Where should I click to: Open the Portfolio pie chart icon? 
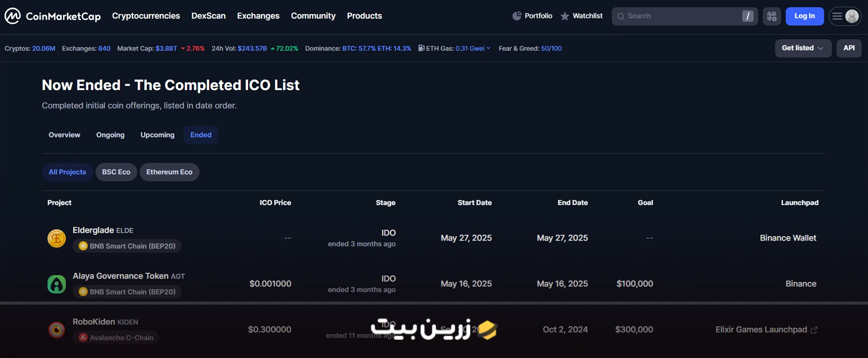[517, 16]
